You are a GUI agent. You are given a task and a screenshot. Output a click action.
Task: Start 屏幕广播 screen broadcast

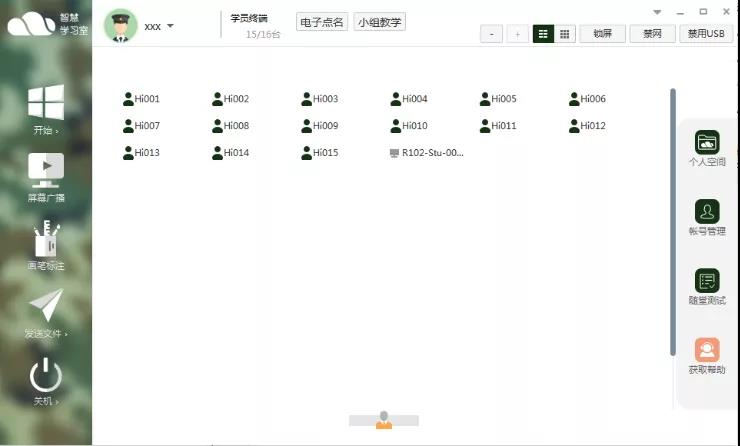46,170
